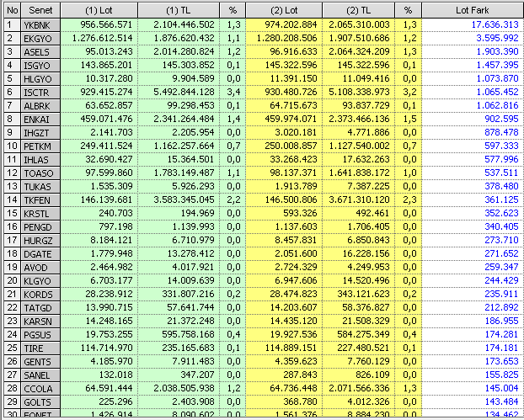Select row number 25 for TIRE
Image resolution: width=524 pixels, height=420 pixels.
point(11,348)
